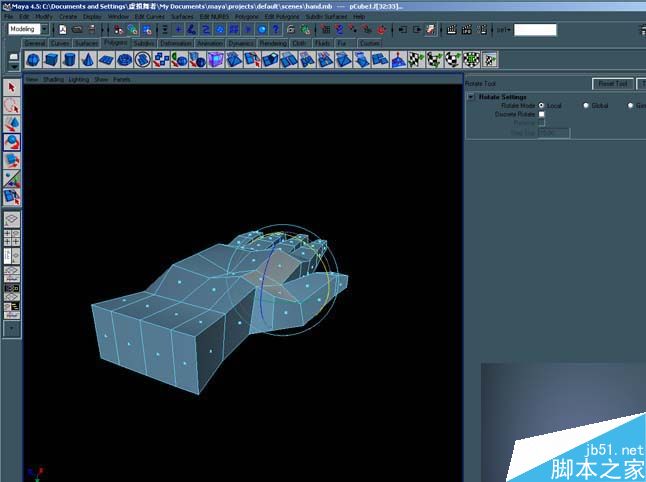Switch to the Surfaces shelf tab
Image resolution: width=646 pixels, height=482 pixels.
(x=87, y=43)
